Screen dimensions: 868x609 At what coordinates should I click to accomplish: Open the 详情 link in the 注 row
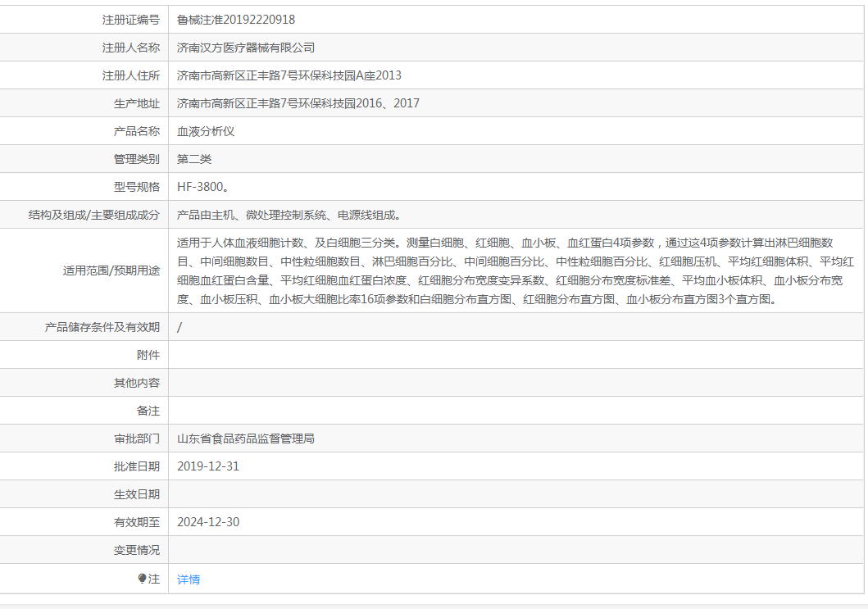[189, 579]
